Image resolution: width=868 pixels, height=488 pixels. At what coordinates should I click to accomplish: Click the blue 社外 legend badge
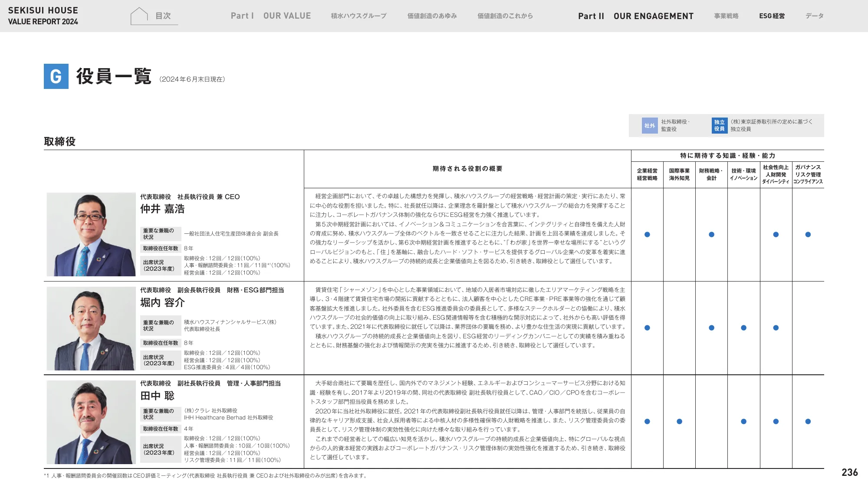coord(649,125)
